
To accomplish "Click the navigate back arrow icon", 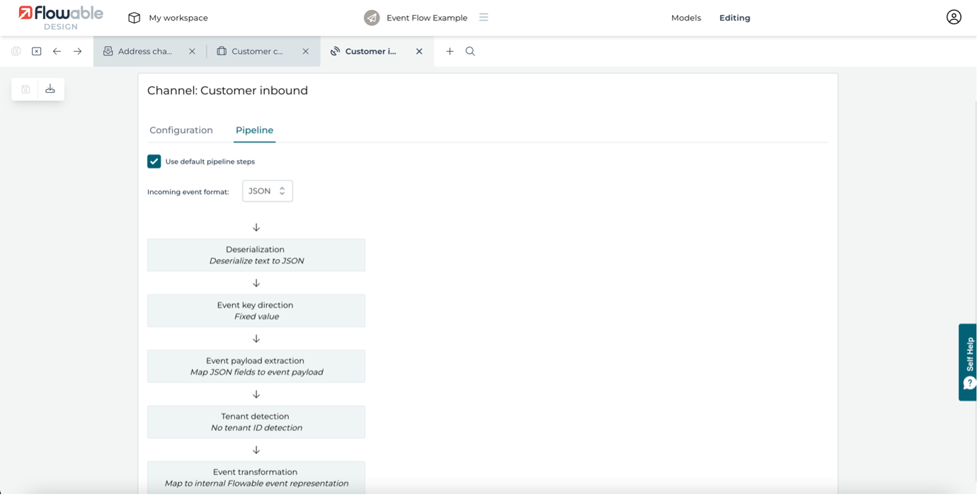I will pyautogui.click(x=57, y=52).
